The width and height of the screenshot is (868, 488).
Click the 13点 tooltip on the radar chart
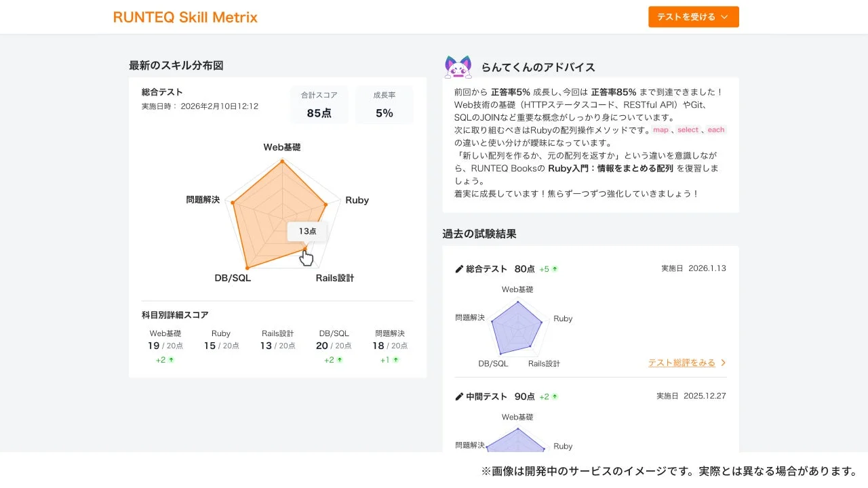[308, 231]
